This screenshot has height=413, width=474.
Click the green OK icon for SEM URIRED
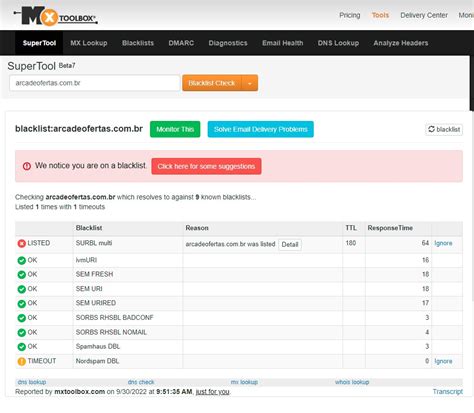coord(22,304)
